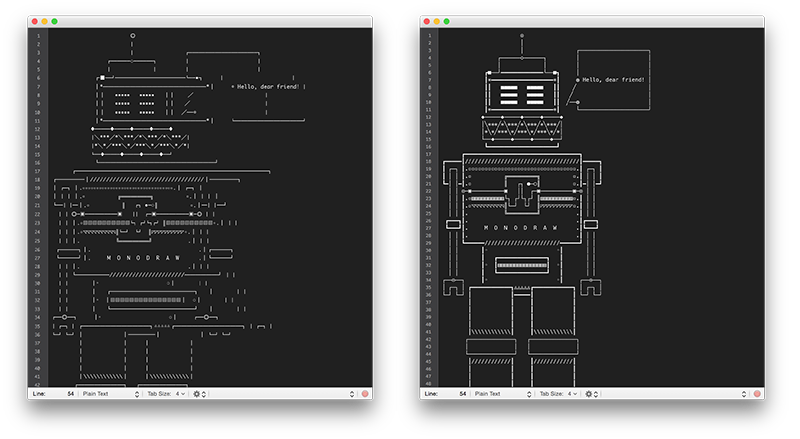Screen dimensions: 800x439
Task: Open the gear action menu in left window
Action: click(x=199, y=394)
